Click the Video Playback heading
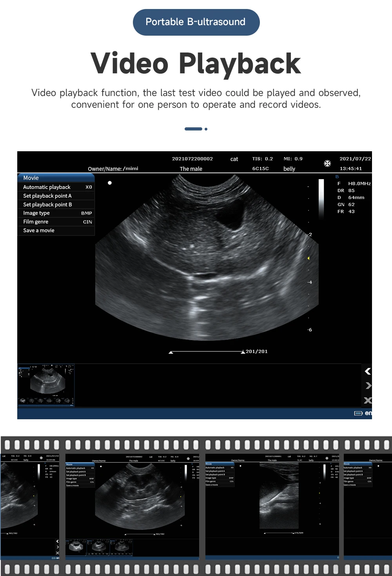Screen dimensions: 392x576 [196, 63]
